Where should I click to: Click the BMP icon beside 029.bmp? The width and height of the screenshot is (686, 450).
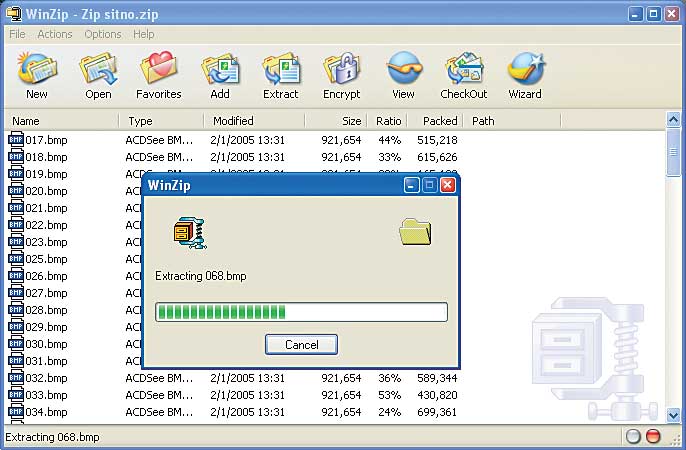tap(16, 327)
